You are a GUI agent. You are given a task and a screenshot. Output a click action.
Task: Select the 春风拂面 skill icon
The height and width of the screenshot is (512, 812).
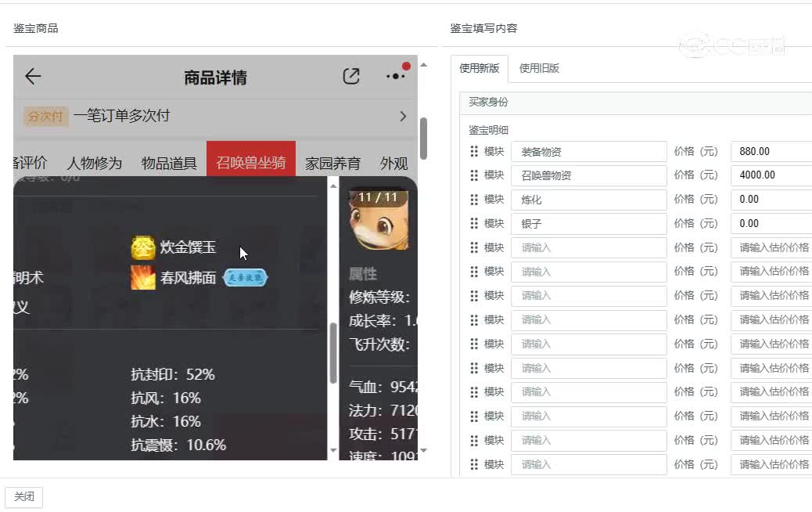[x=143, y=278]
